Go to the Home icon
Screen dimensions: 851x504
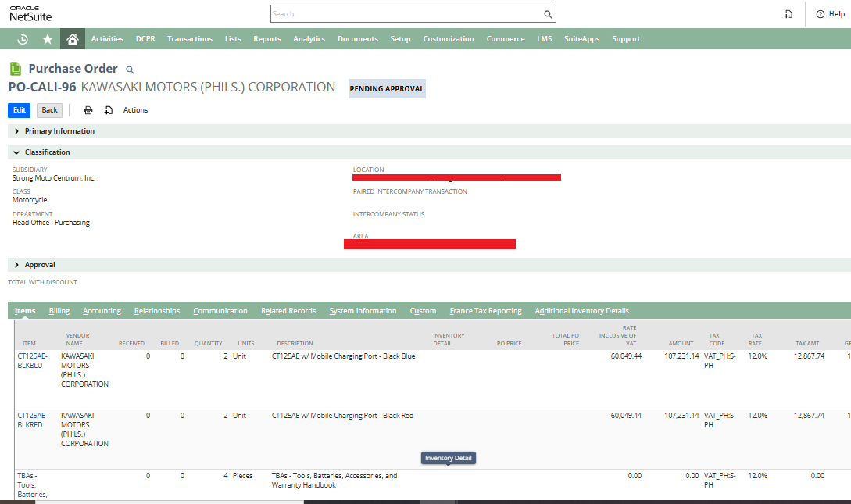(x=72, y=39)
